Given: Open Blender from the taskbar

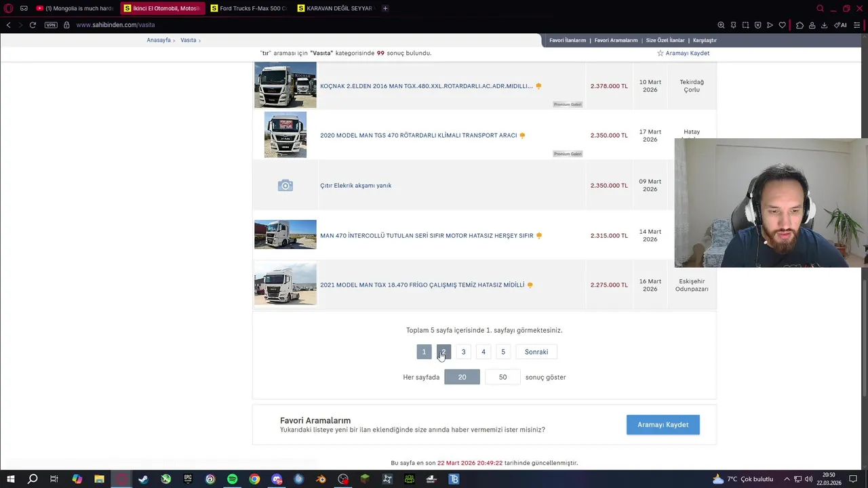Looking at the screenshot, I should click(x=321, y=479).
